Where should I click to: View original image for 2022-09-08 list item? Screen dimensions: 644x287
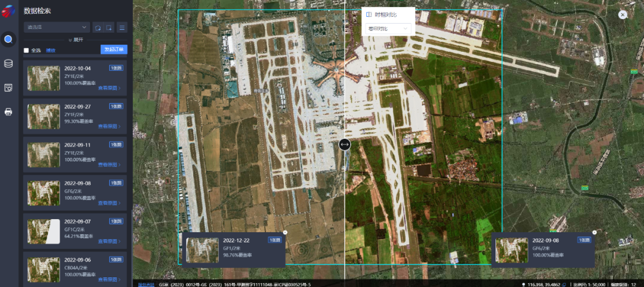point(109,204)
